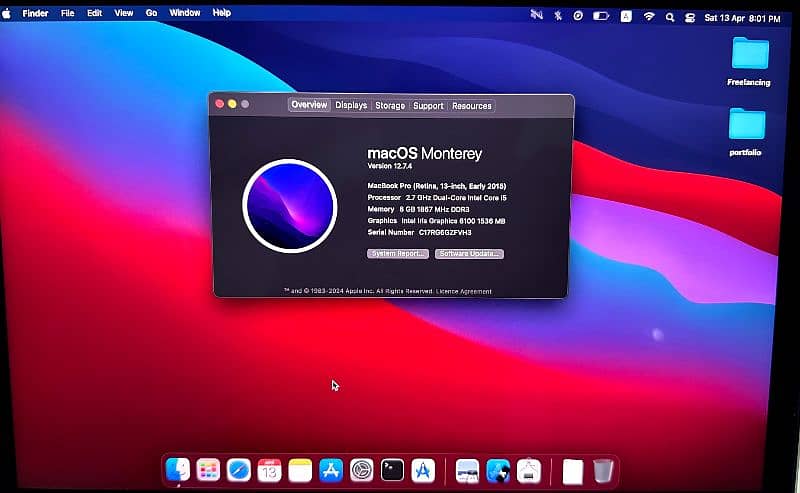
Task: Open the Apple menu
Action: point(9,13)
